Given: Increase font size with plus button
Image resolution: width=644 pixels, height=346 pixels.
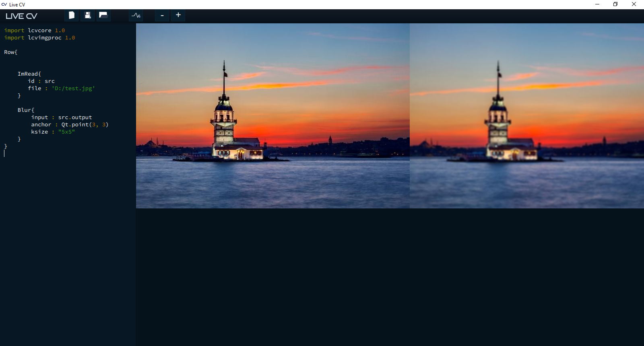Looking at the screenshot, I should coord(178,15).
